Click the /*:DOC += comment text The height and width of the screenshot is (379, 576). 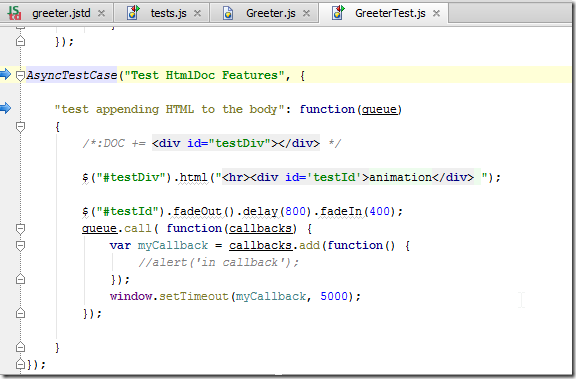click(114, 143)
